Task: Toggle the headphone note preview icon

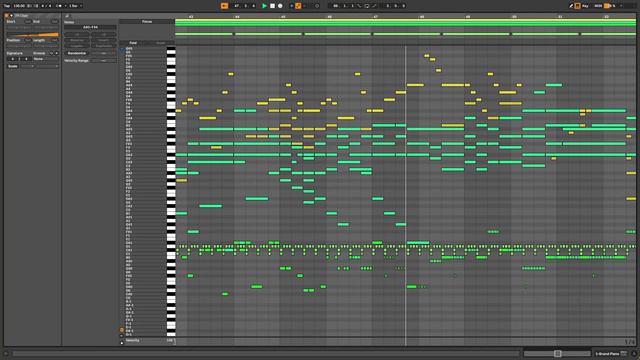Action: pyautogui.click(x=122, y=49)
